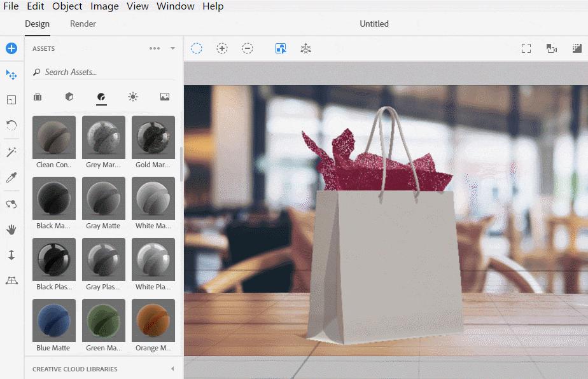Select the Hand tool for panning
Image resolution: width=588 pixels, height=379 pixels.
[x=11, y=230]
